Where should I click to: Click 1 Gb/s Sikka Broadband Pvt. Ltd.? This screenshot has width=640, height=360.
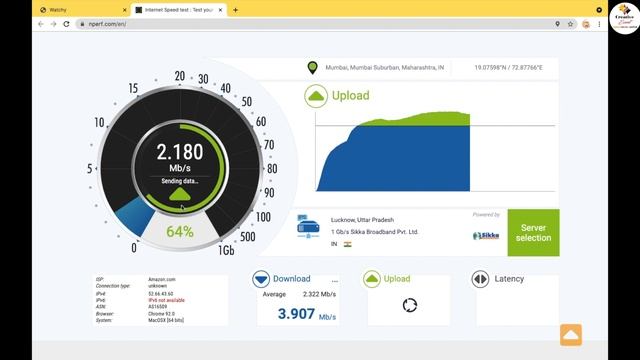pos(375,232)
